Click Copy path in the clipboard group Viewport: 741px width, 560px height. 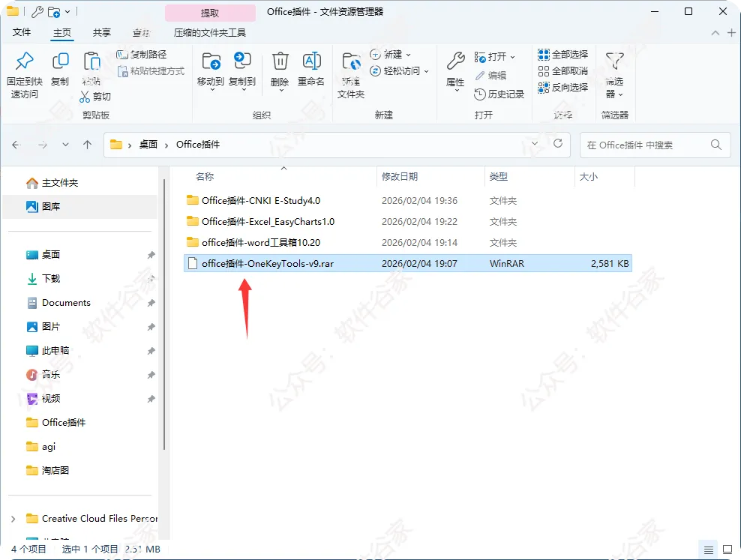point(142,55)
